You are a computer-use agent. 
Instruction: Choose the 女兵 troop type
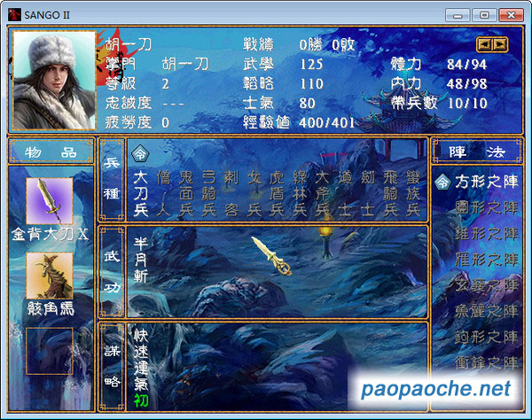point(254,194)
